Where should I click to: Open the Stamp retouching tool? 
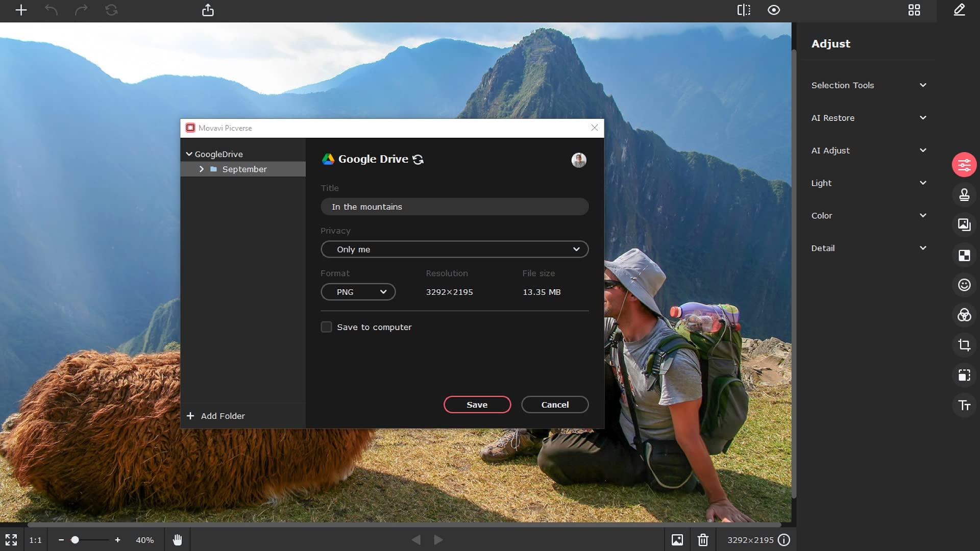coord(964,195)
